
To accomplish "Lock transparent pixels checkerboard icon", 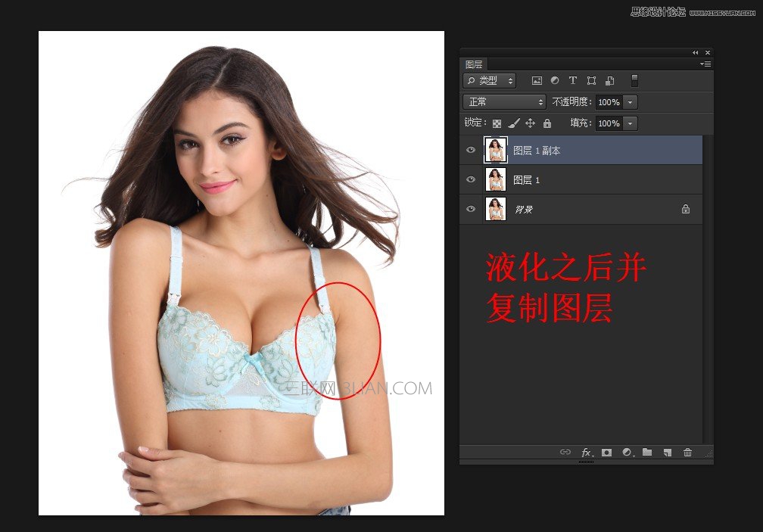I will pyautogui.click(x=497, y=123).
